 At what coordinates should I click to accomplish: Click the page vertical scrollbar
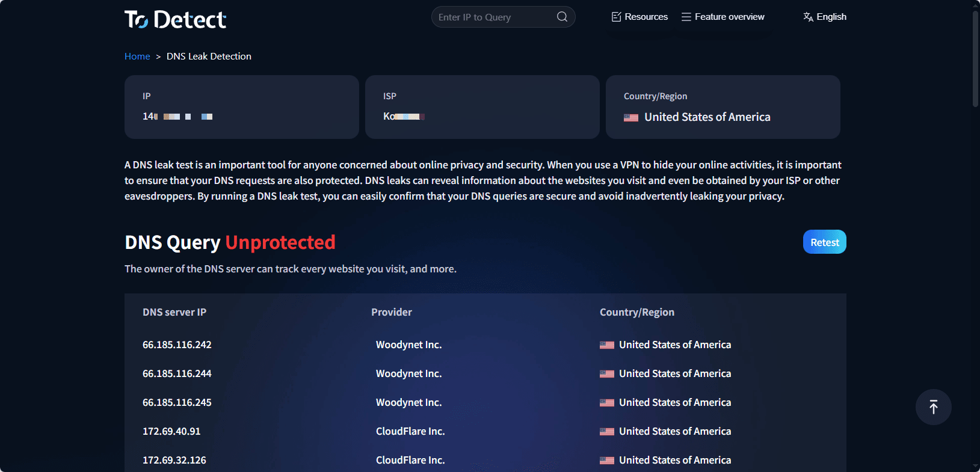975,60
